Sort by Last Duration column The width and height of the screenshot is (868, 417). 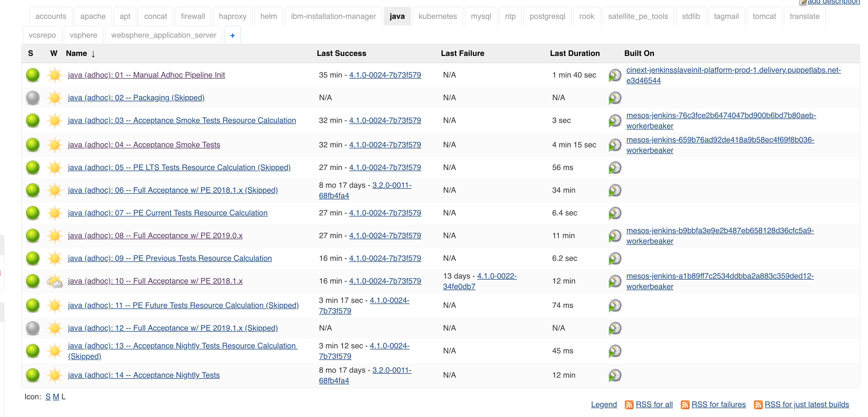pos(574,53)
